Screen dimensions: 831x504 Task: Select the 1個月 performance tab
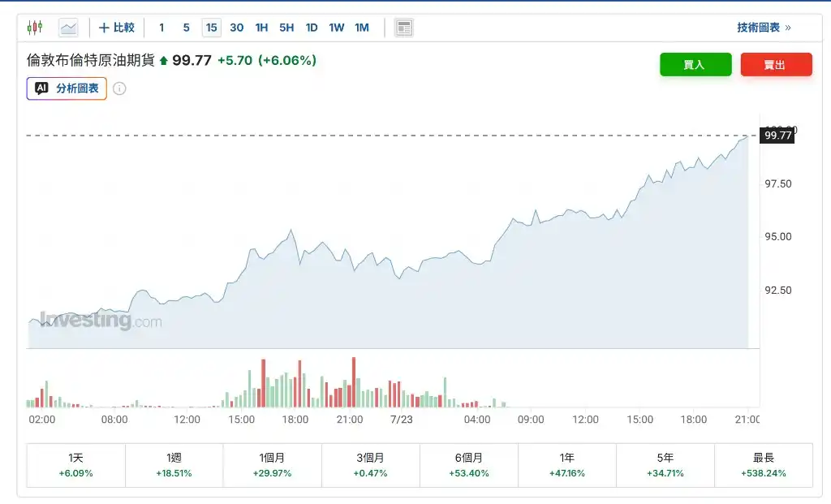pyautogui.click(x=272, y=465)
